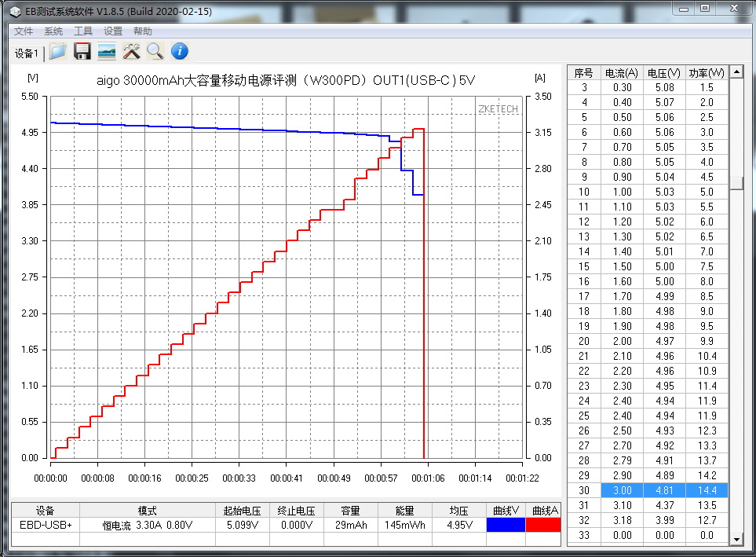Screen dimensions: 756x557
Task: Click the data table scroll up arrow
Action: (x=736, y=72)
